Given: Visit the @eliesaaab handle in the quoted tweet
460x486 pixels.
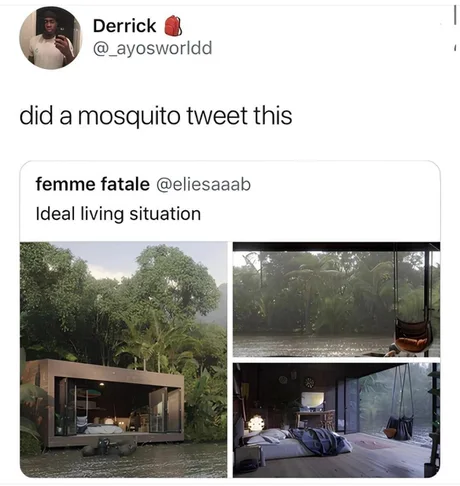Looking at the screenshot, I should (203, 184).
